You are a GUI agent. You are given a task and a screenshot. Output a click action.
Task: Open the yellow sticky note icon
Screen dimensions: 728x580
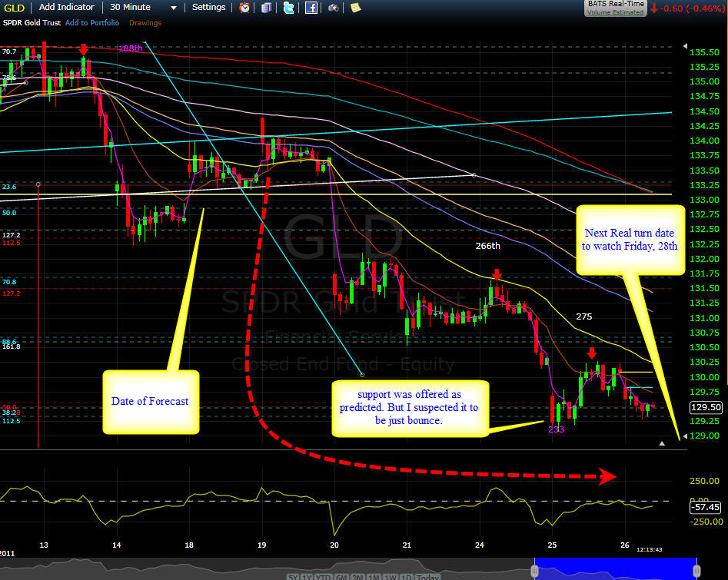[356, 8]
